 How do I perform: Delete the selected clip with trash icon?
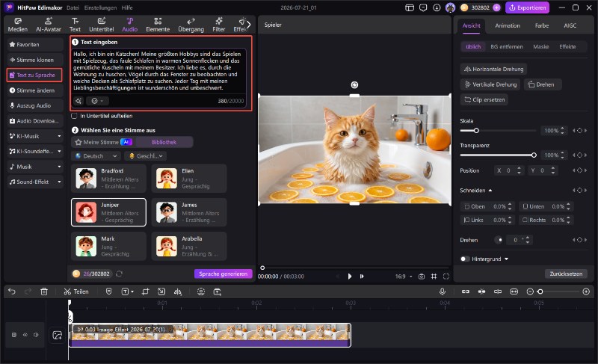pos(44,291)
